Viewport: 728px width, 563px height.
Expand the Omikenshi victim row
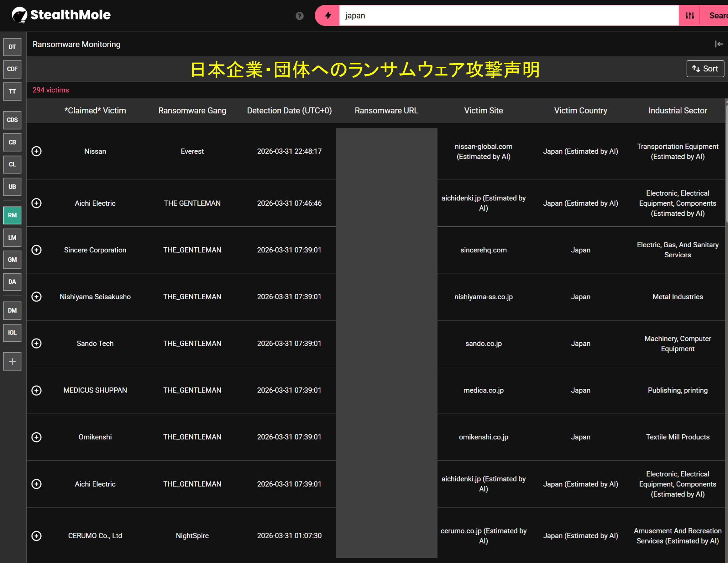[x=36, y=437]
